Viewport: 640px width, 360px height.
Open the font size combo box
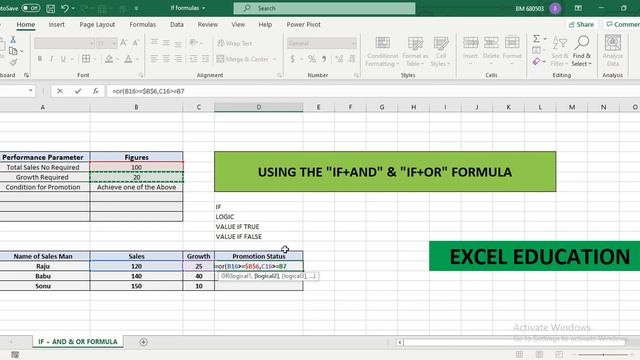106,43
